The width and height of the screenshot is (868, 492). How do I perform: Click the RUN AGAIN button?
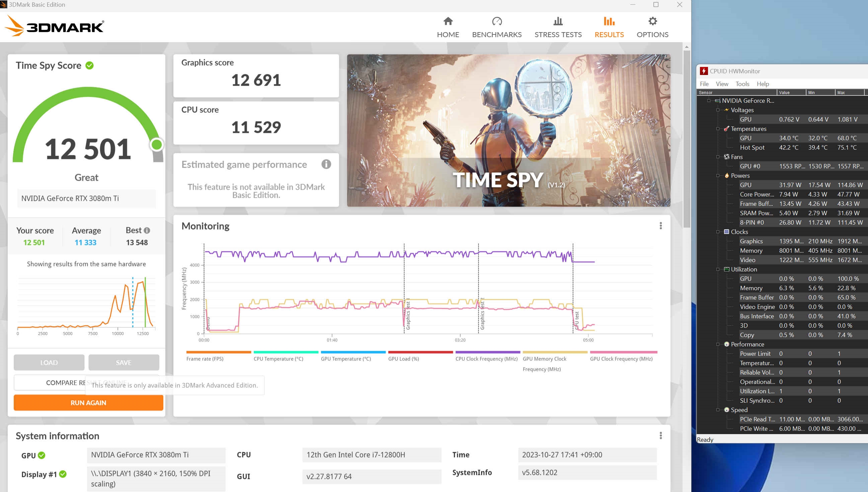pos(88,403)
